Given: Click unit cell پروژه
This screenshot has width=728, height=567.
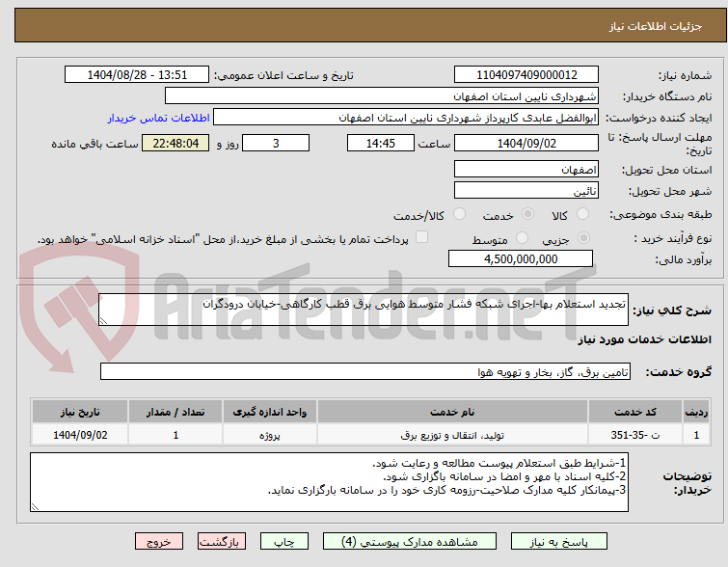Looking at the screenshot, I should 270,435.
